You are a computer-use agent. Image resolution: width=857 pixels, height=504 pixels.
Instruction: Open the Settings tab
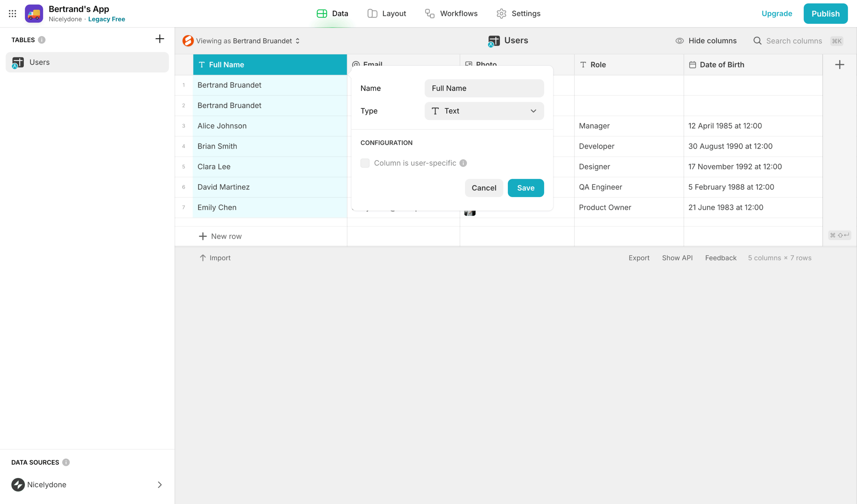pyautogui.click(x=518, y=14)
